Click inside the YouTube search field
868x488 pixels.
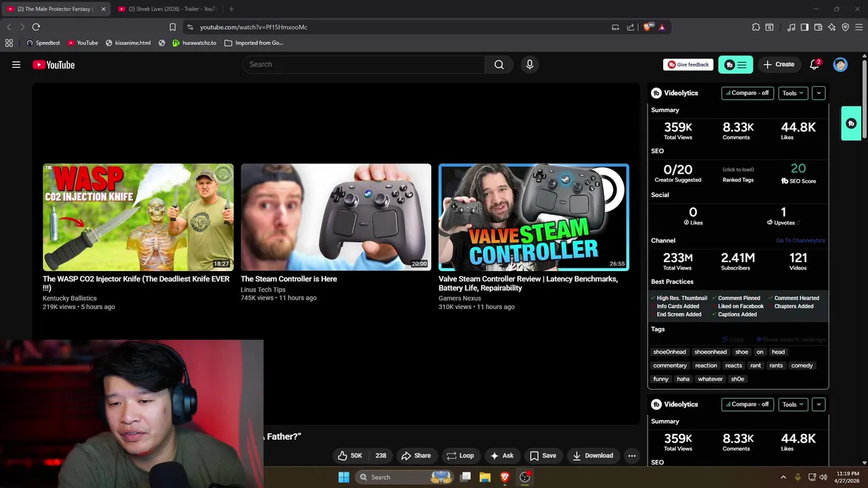364,64
